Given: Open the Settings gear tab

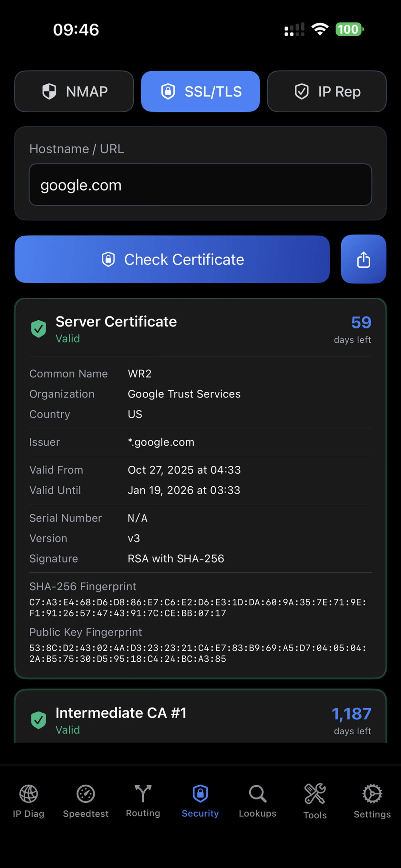Looking at the screenshot, I should pos(372,801).
